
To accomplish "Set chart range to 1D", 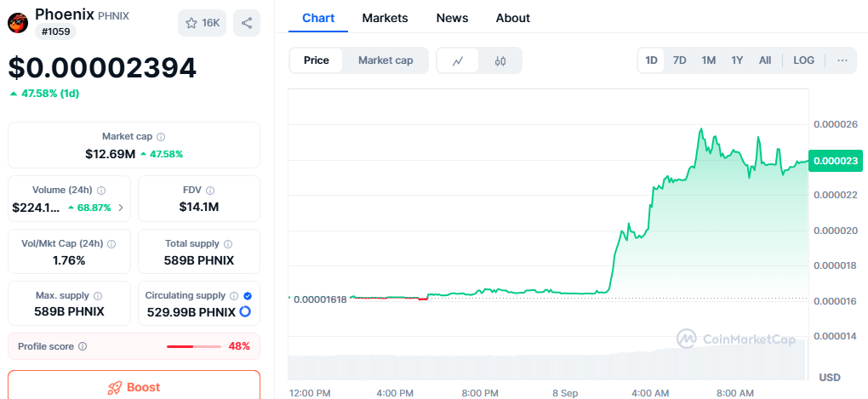I will pyautogui.click(x=652, y=60).
